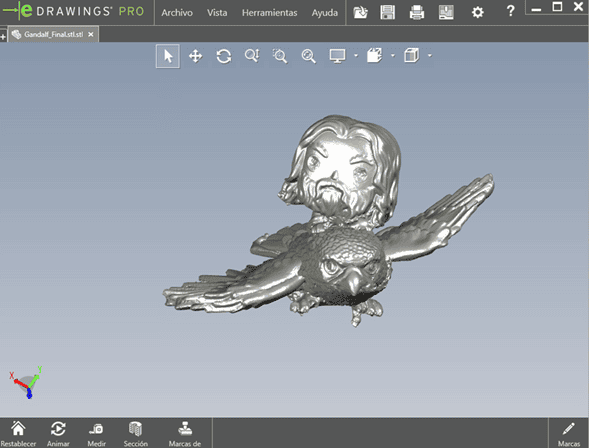Click the Animar button
This screenshot has width=589, height=448.
click(x=58, y=434)
